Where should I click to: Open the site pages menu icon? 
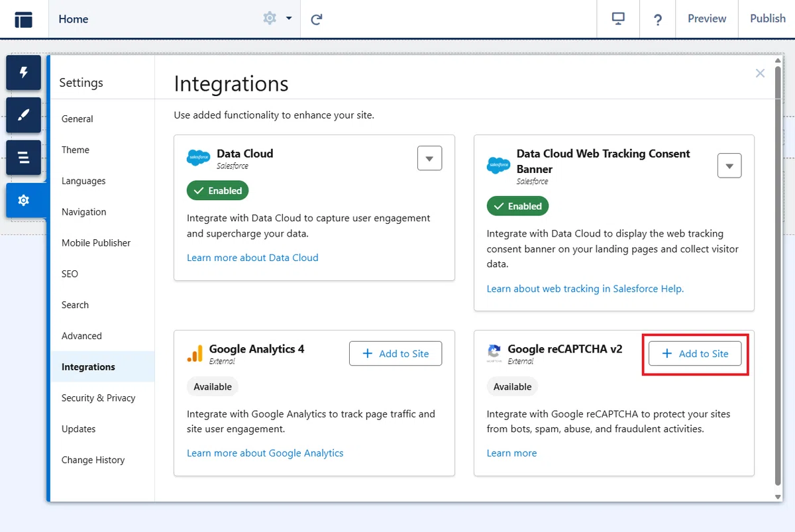tap(24, 19)
